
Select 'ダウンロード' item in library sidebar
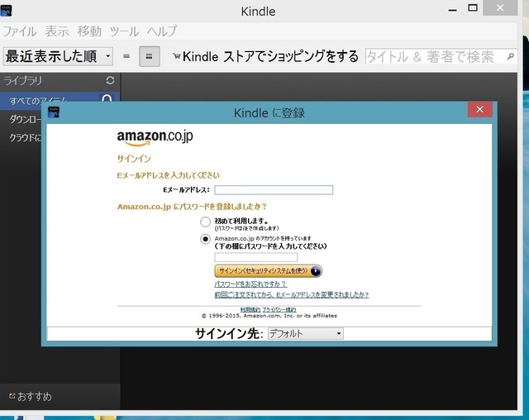[26, 119]
